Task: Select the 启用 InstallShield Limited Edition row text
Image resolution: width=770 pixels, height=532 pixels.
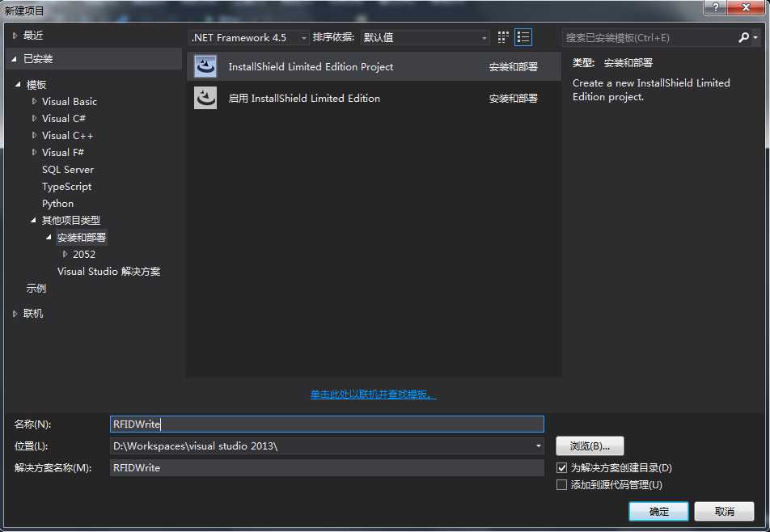Action: (304, 98)
